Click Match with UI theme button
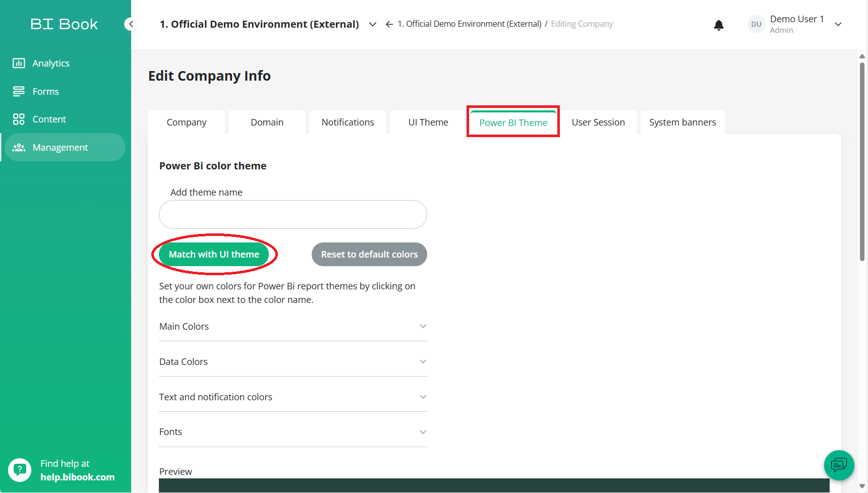The height and width of the screenshot is (493, 868). (x=214, y=255)
